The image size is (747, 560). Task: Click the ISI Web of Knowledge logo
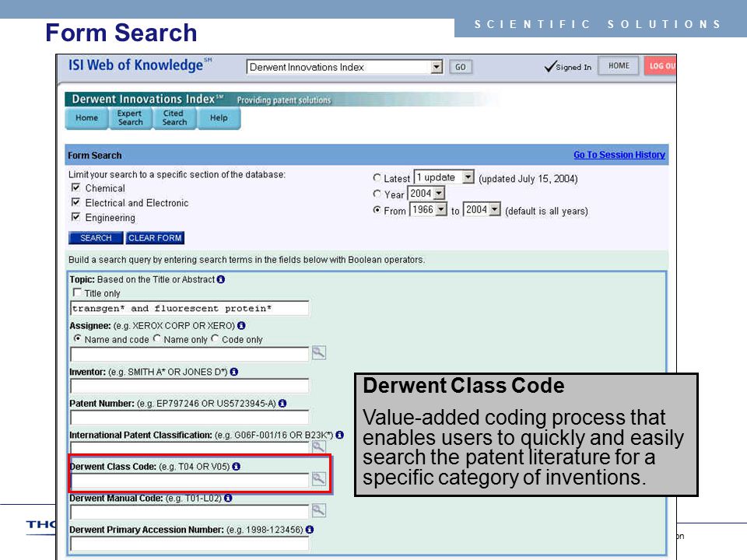(x=139, y=65)
